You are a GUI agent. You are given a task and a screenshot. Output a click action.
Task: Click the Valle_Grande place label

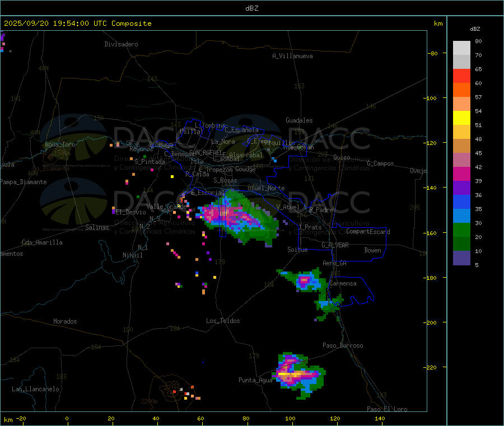[x=166, y=206]
